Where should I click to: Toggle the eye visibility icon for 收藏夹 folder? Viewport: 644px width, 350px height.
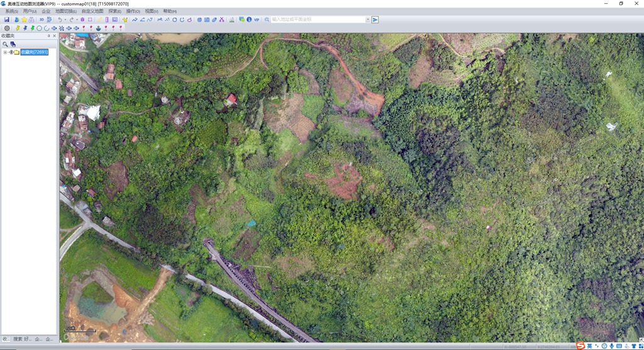11,52
